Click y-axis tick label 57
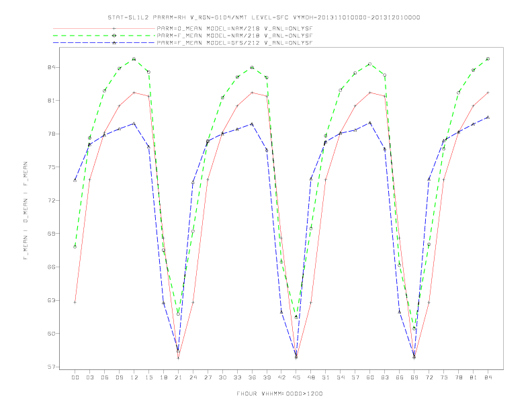The width and height of the screenshot is (532, 411). [51, 367]
